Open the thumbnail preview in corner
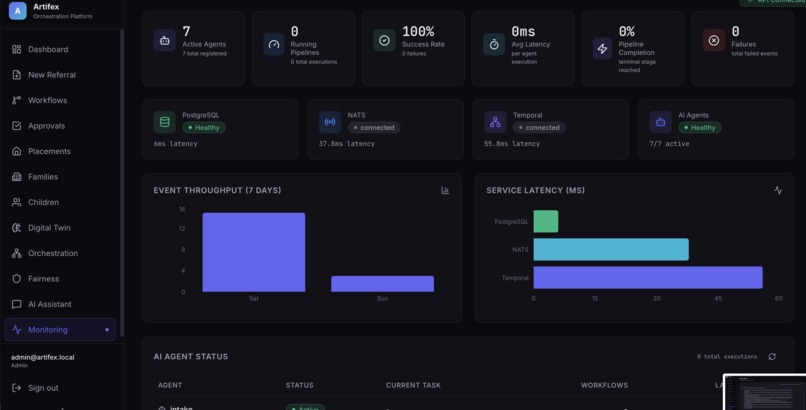The height and width of the screenshot is (410, 806). pyautogui.click(x=764, y=392)
